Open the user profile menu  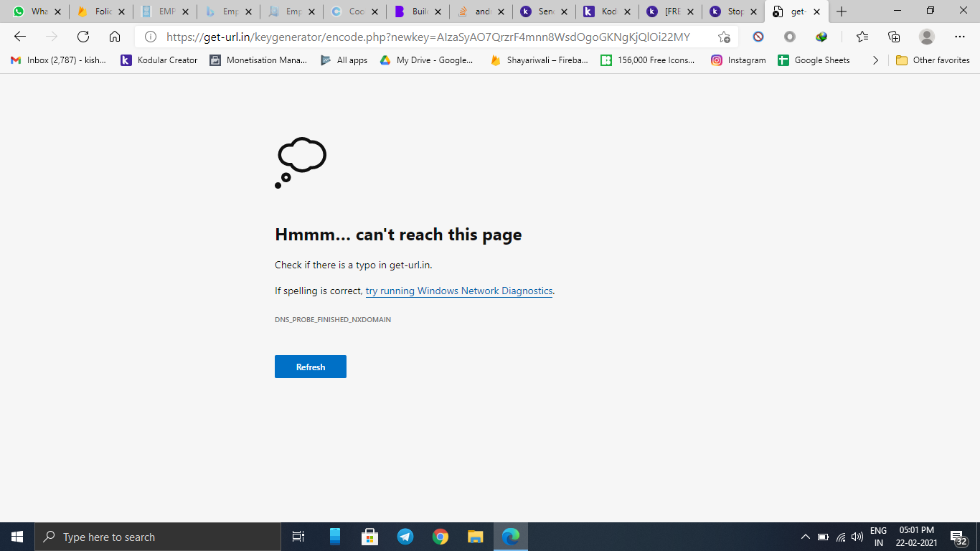tap(927, 37)
